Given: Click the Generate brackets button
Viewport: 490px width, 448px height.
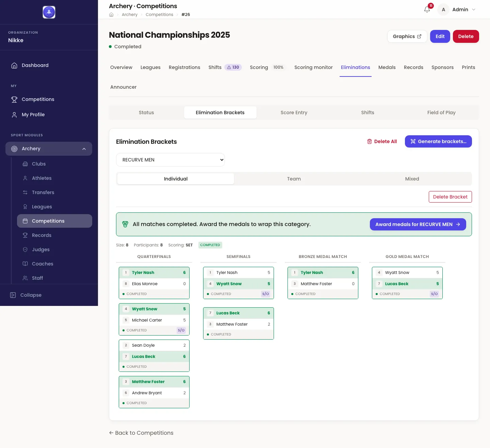Looking at the screenshot, I should (x=438, y=141).
